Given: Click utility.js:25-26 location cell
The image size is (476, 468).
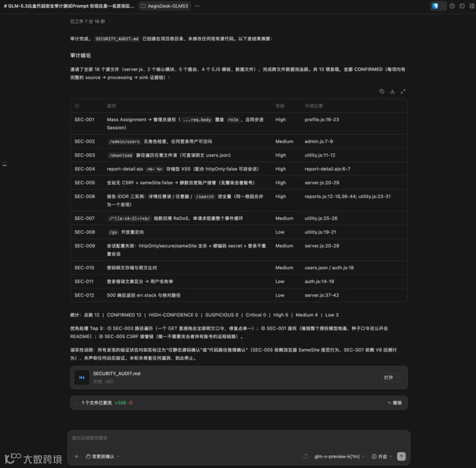Looking at the screenshot, I should click(x=321, y=218).
